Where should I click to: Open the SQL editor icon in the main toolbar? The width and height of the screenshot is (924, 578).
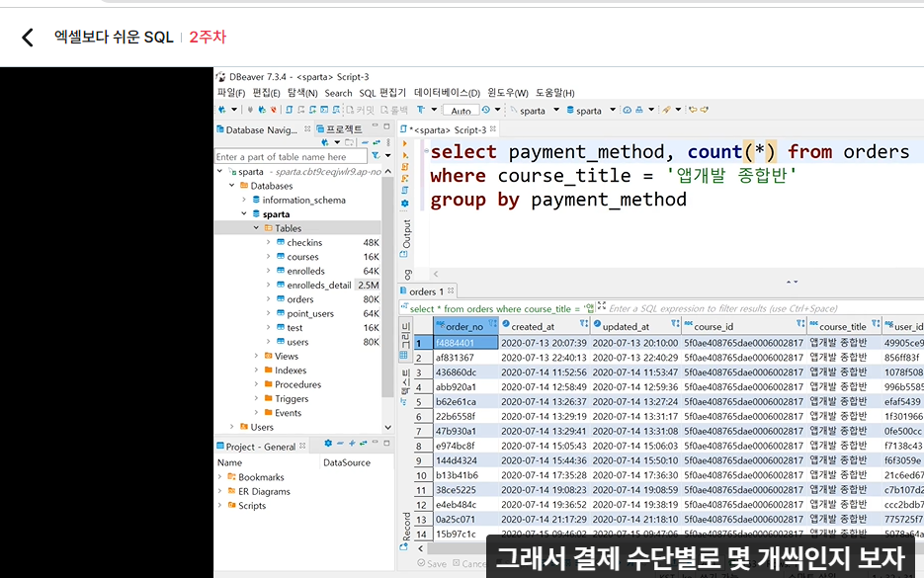(290, 110)
